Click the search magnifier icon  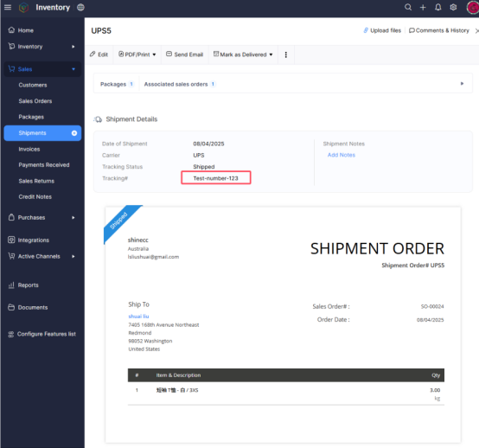coord(408,7)
